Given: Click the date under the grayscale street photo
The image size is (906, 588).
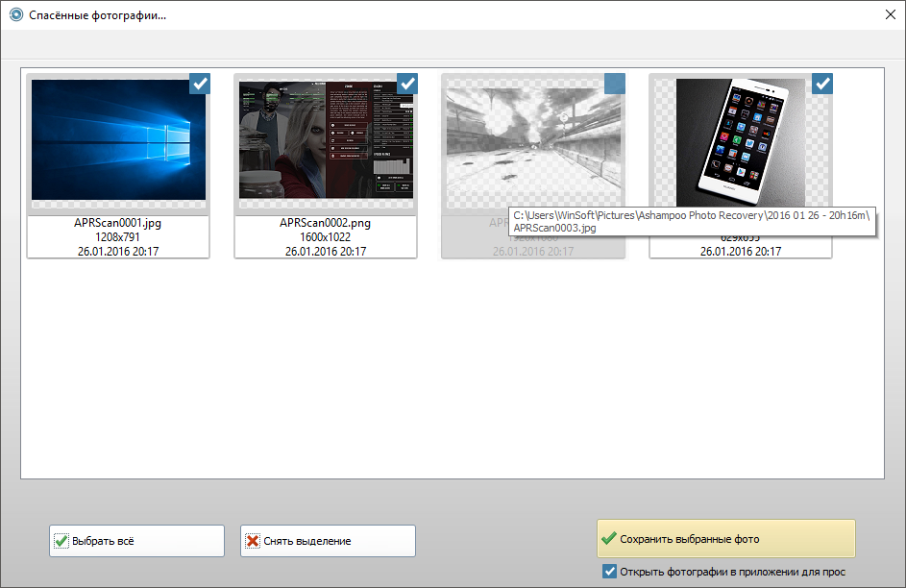Looking at the screenshot, I should [533, 252].
